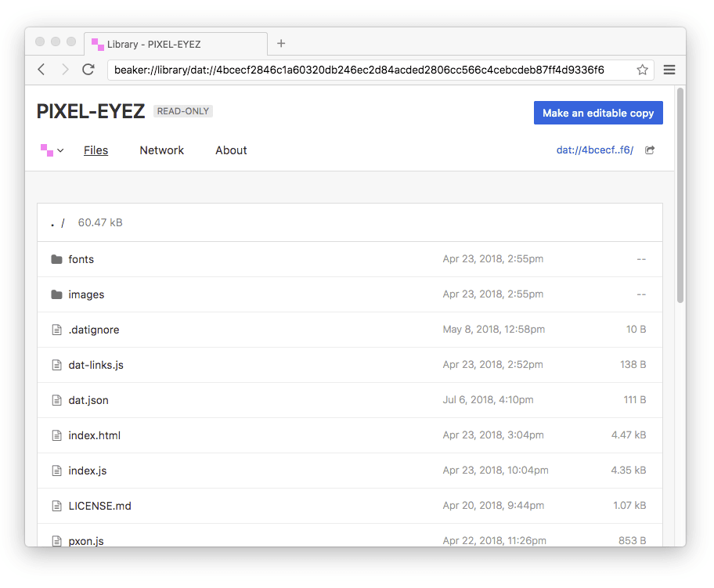The height and width of the screenshot is (588, 714).
Task: Open the share icon beside the dat link
Action: tap(650, 150)
